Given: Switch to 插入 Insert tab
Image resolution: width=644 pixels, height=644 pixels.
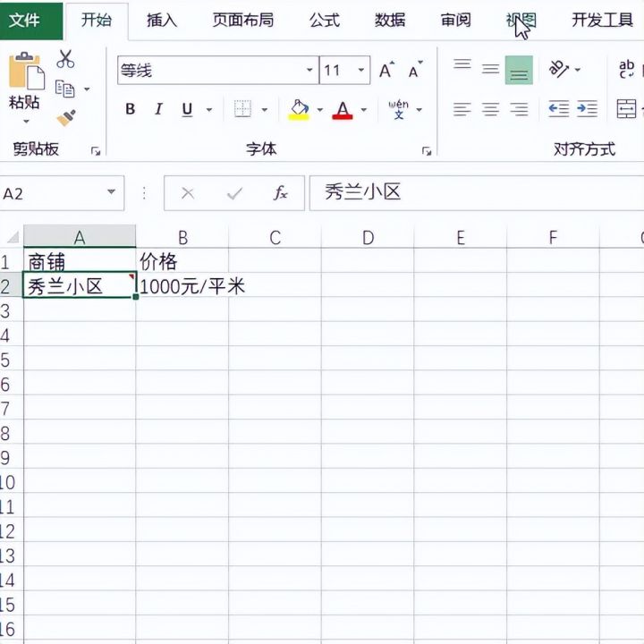Looking at the screenshot, I should (162, 20).
